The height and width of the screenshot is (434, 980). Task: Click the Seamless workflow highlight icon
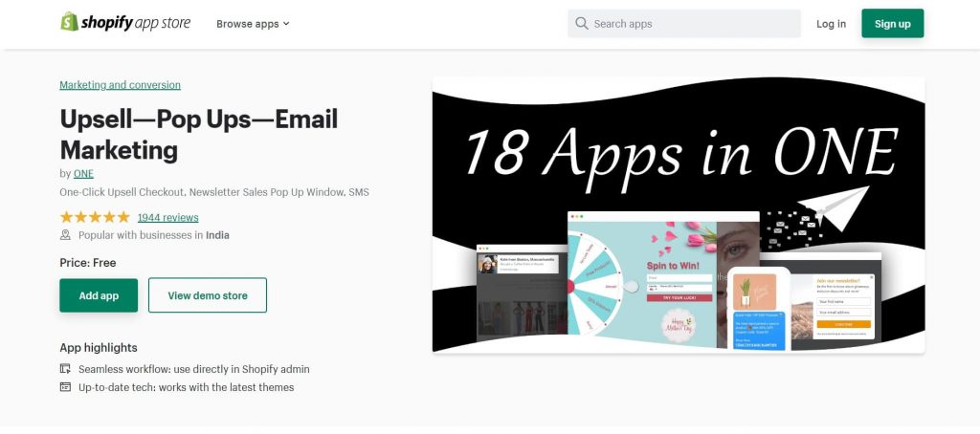[66, 369]
